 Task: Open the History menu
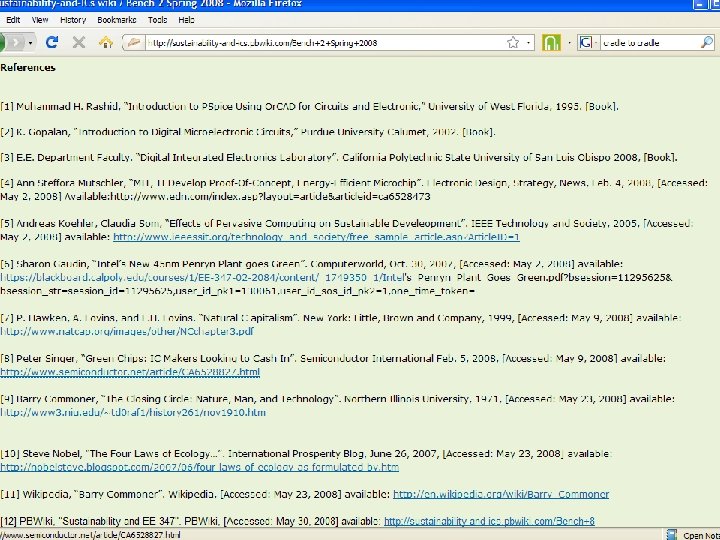73,20
